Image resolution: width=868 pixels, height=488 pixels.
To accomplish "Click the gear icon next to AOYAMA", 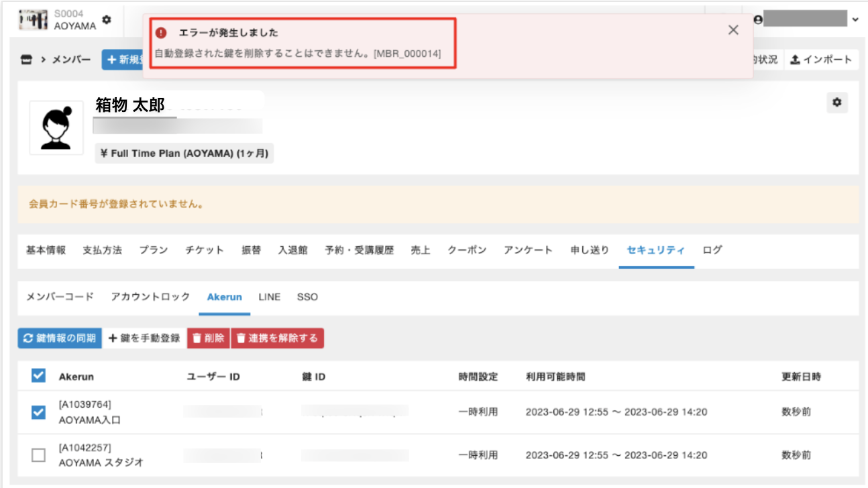I will [107, 20].
